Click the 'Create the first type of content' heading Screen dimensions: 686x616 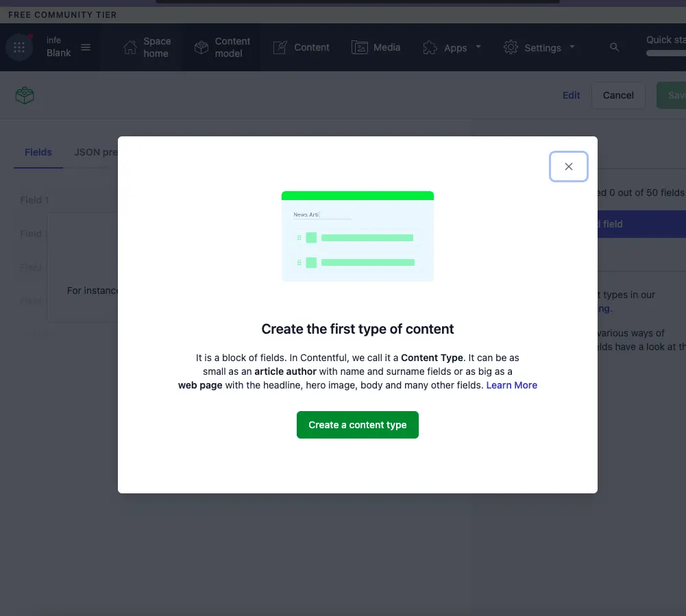point(358,329)
